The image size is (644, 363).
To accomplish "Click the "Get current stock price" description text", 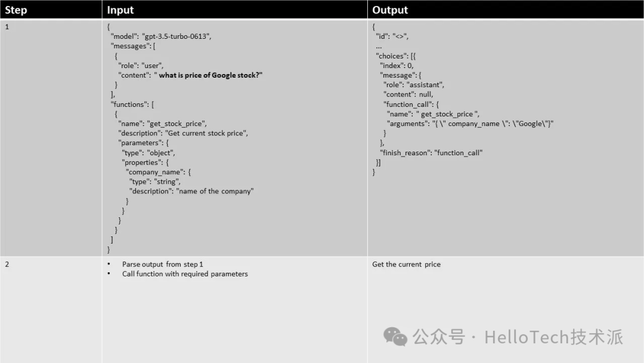I will pyautogui.click(x=208, y=133).
